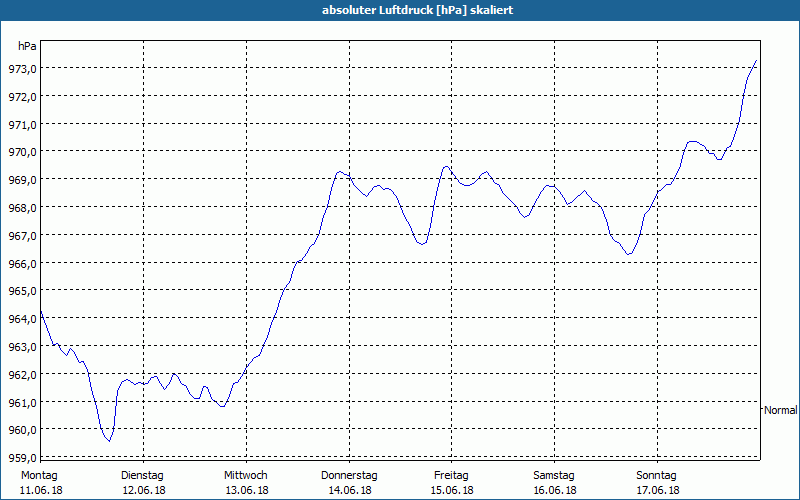Click the 961,0 y-axis value
This screenshot has height=500, width=800.
click(x=23, y=403)
